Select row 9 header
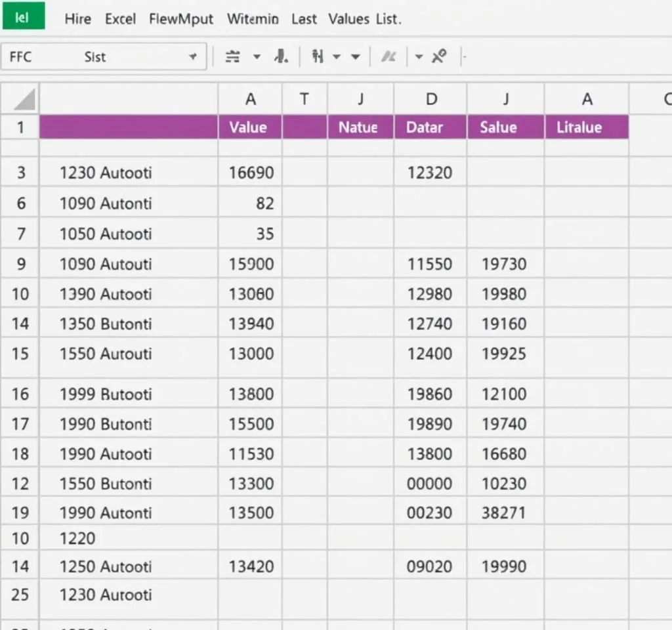The height and width of the screenshot is (630, 672). click(x=20, y=264)
